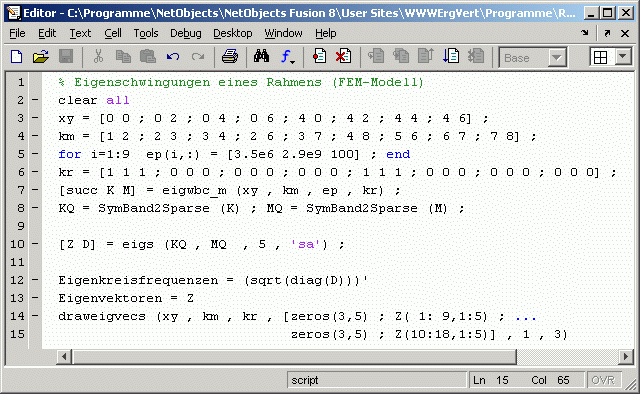Click the OVR indicator in status bar
The image size is (640, 394).
click(603, 380)
